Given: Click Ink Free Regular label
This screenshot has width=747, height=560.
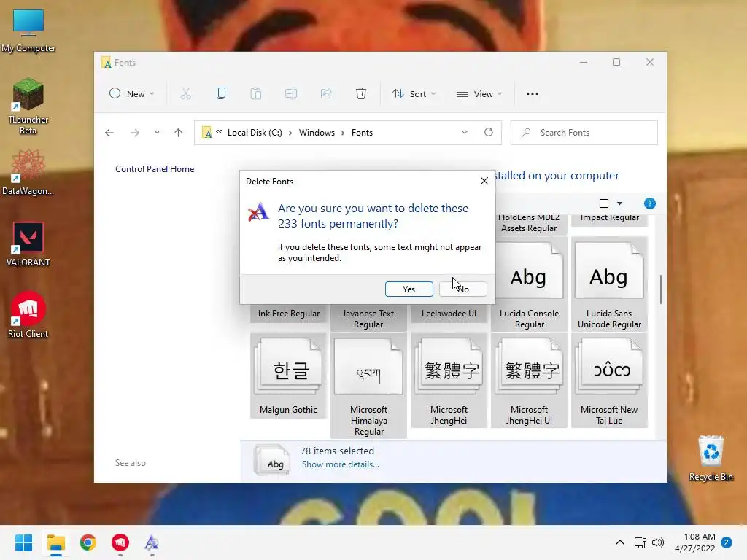Looking at the screenshot, I should point(289,314).
